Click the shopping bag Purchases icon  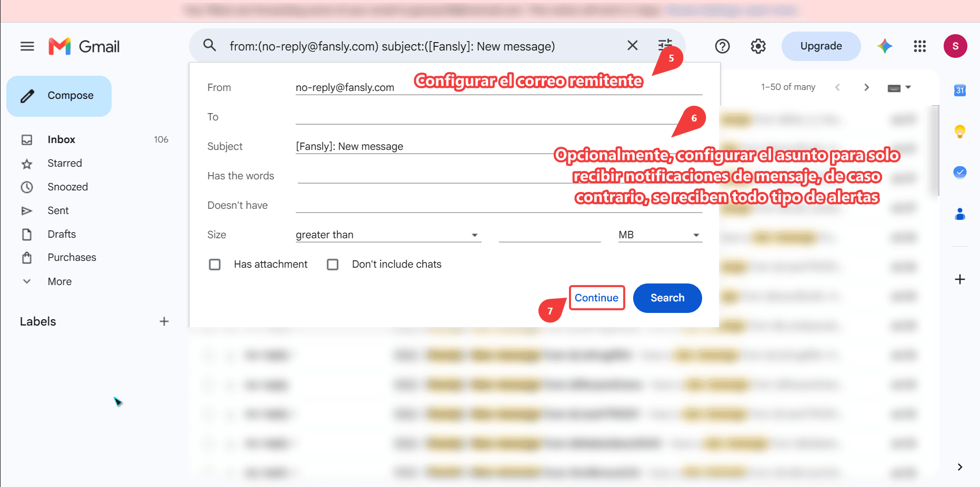27,258
